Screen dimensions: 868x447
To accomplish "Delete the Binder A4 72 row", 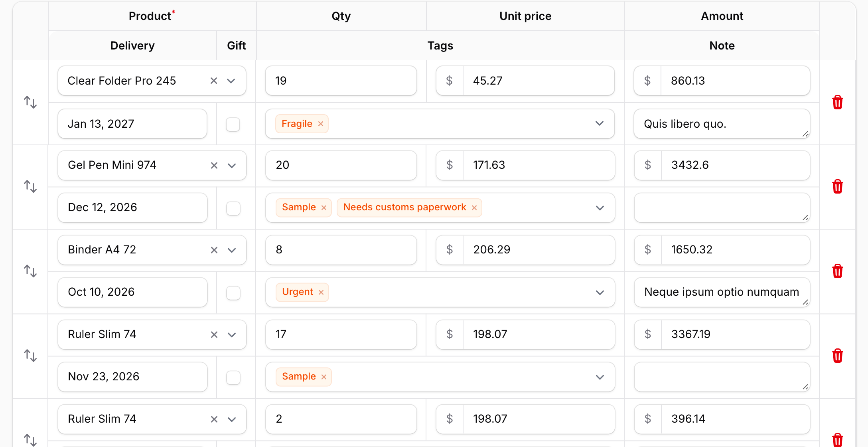I will tap(837, 271).
